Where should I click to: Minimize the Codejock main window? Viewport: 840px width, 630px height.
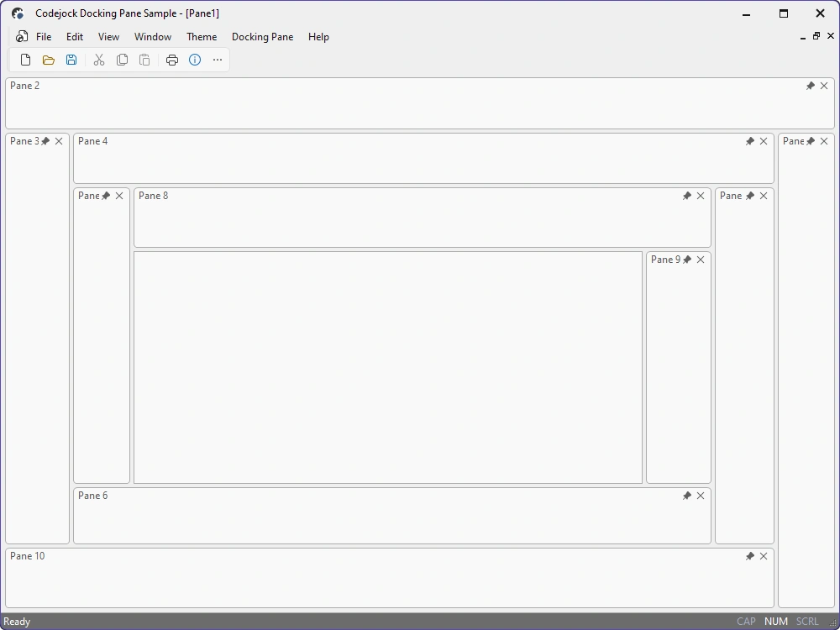746,13
